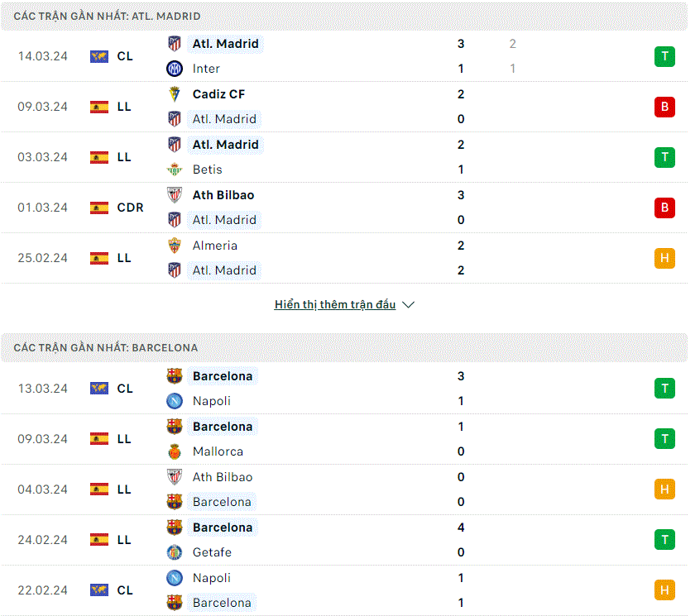Click the green T badge for Atl. Madrid vs Inter

pyautogui.click(x=664, y=57)
